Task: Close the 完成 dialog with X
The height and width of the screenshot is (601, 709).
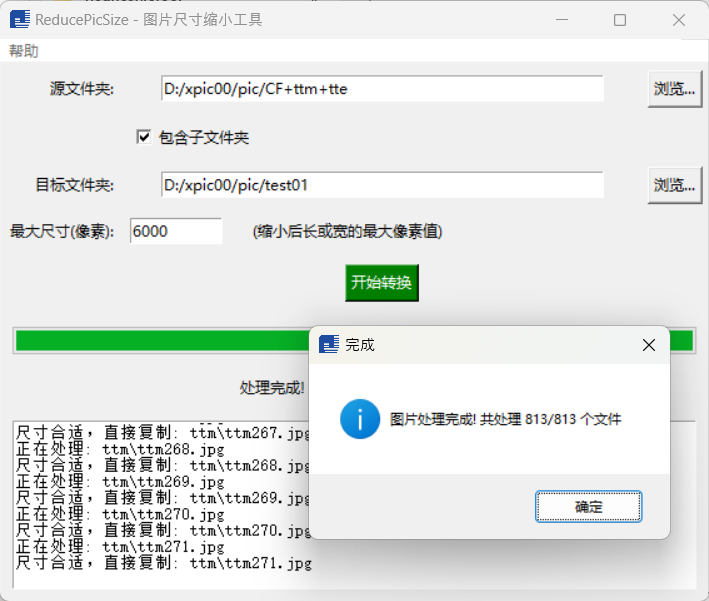Action: point(649,345)
